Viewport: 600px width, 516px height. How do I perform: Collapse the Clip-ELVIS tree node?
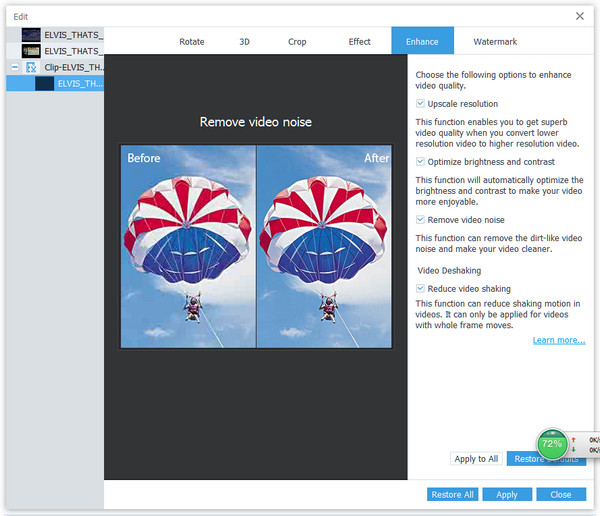tap(13, 67)
